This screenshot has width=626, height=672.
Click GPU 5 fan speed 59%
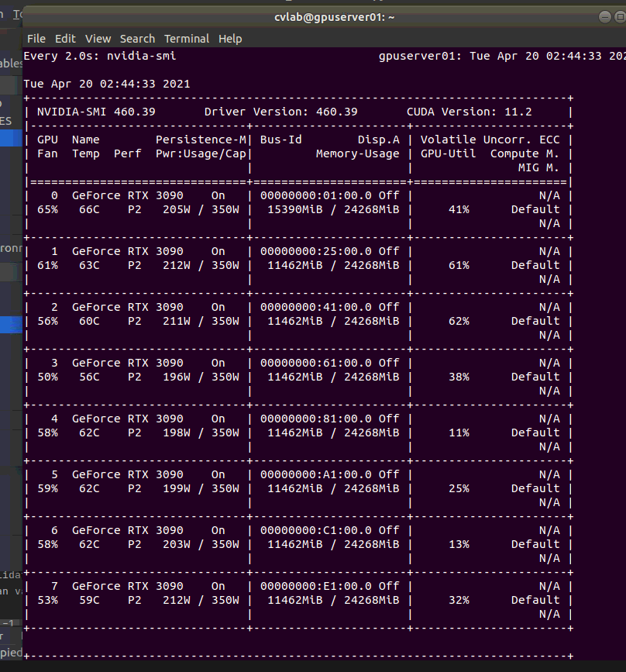tap(47, 488)
